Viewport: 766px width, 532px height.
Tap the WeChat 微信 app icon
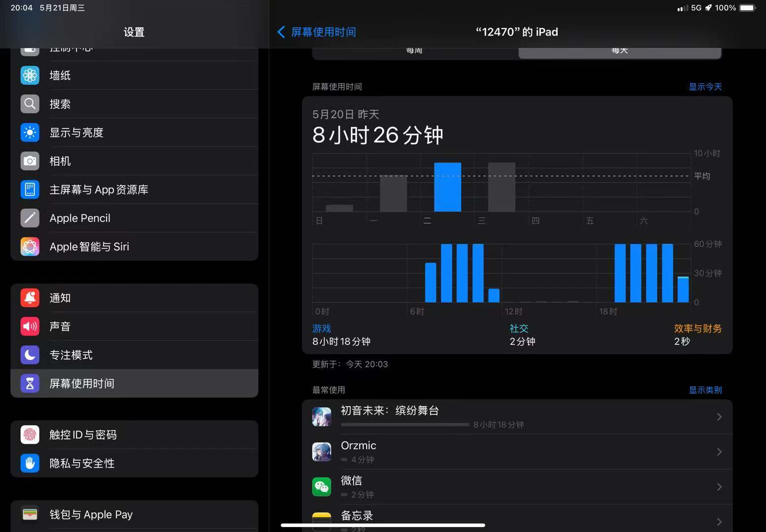(x=322, y=487)
